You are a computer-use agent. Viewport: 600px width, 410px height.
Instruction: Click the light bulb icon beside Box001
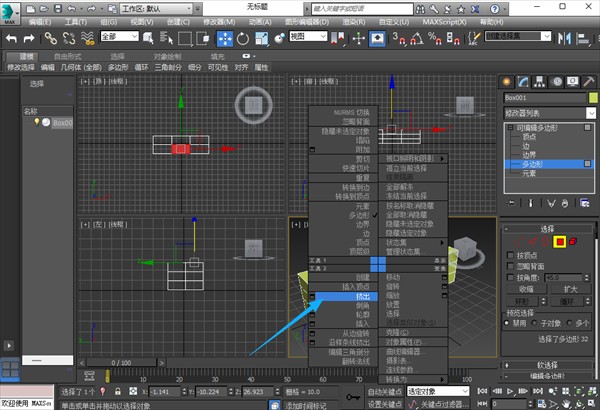[x=38, y=122]
